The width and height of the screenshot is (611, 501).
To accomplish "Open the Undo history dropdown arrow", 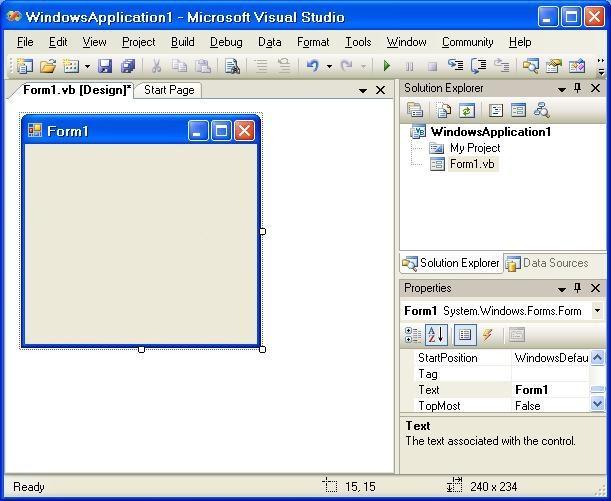I will click(x=329, y=67).
